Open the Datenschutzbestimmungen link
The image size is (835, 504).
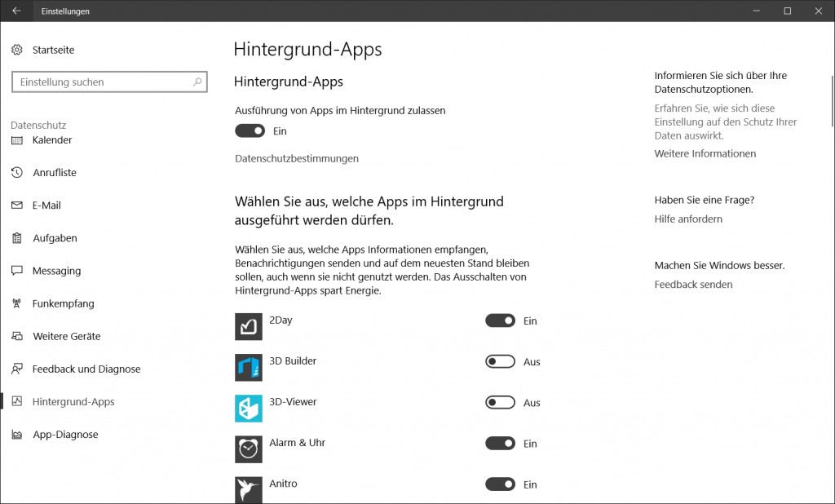(x=297, y=159)
